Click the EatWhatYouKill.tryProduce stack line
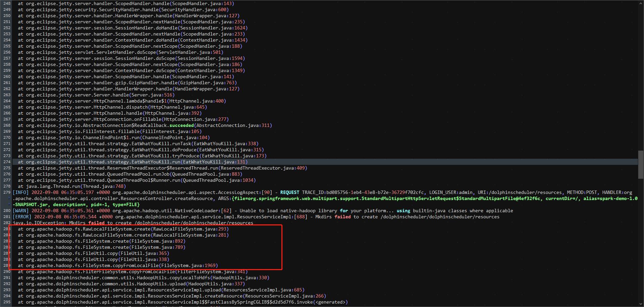Screen dimensions: 644x307 (x=142, y=156)
